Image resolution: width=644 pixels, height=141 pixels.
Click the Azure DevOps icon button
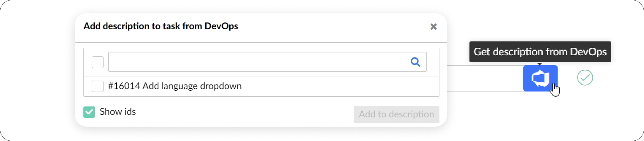pos(540,78)
